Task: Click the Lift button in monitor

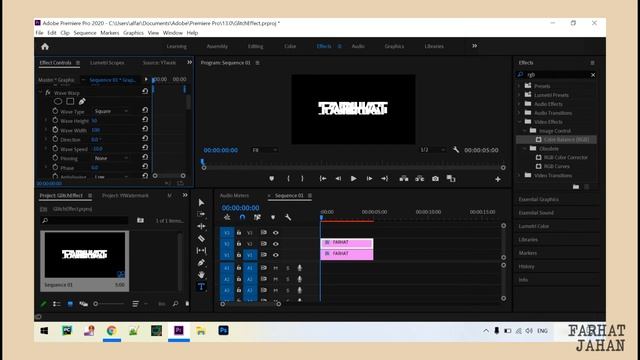Action: tap(404, 179)
